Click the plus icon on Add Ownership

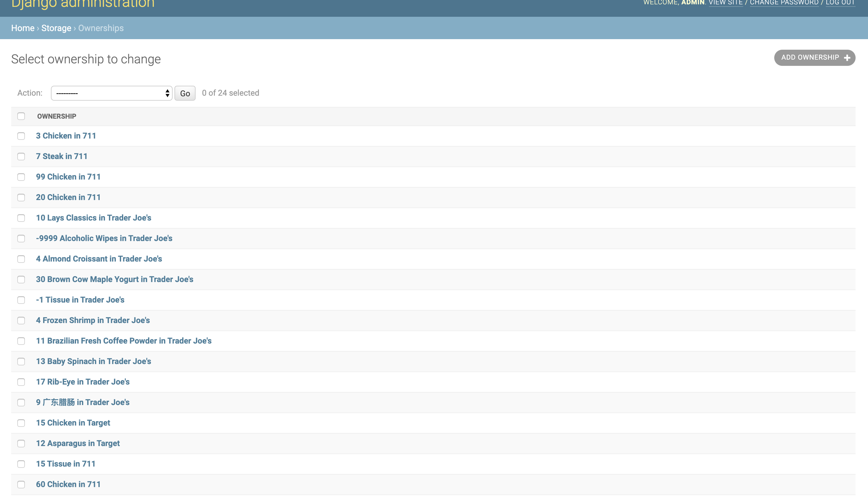point(847,58)
